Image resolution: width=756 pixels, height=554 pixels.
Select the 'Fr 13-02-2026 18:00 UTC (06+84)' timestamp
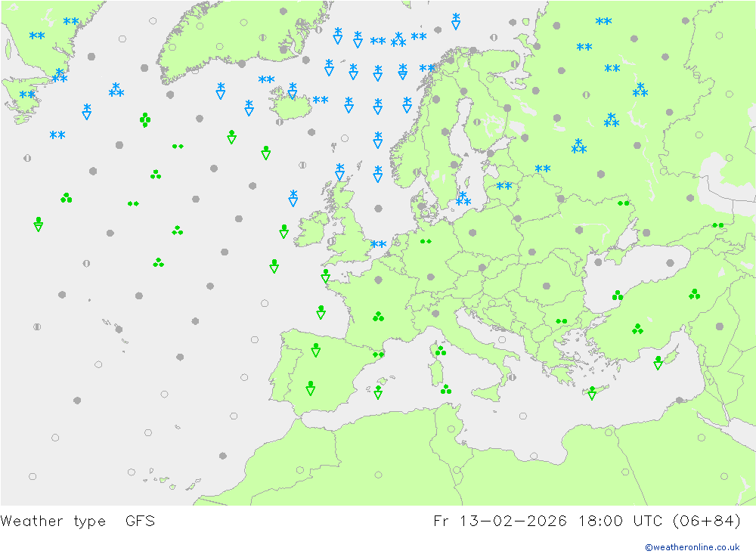(587, 522)
